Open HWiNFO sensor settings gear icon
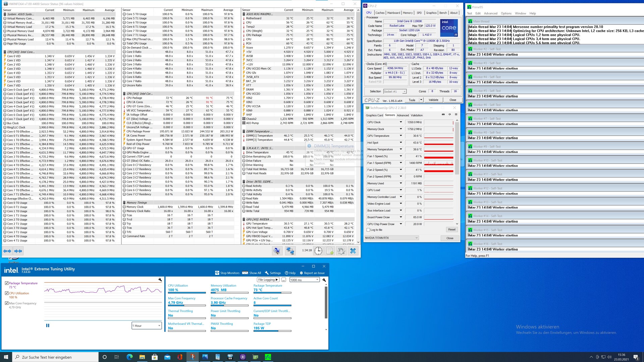 click(341, 251)
